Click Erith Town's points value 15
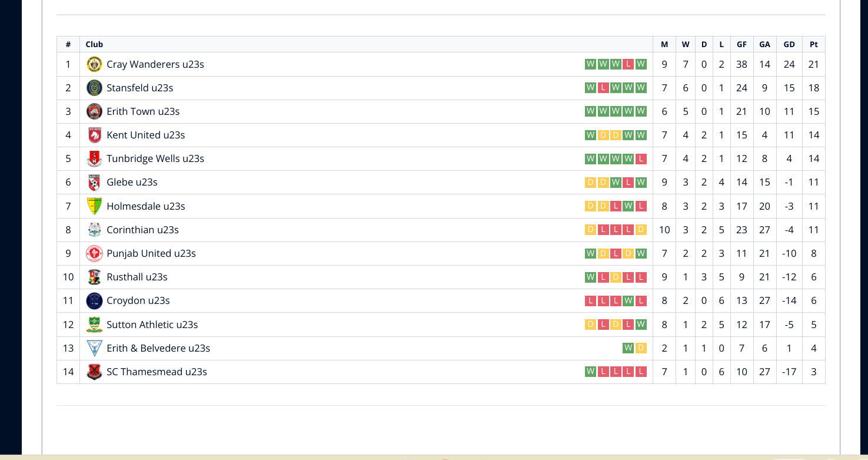The width and height of the screenshot is (868, 460). (813, 111)
